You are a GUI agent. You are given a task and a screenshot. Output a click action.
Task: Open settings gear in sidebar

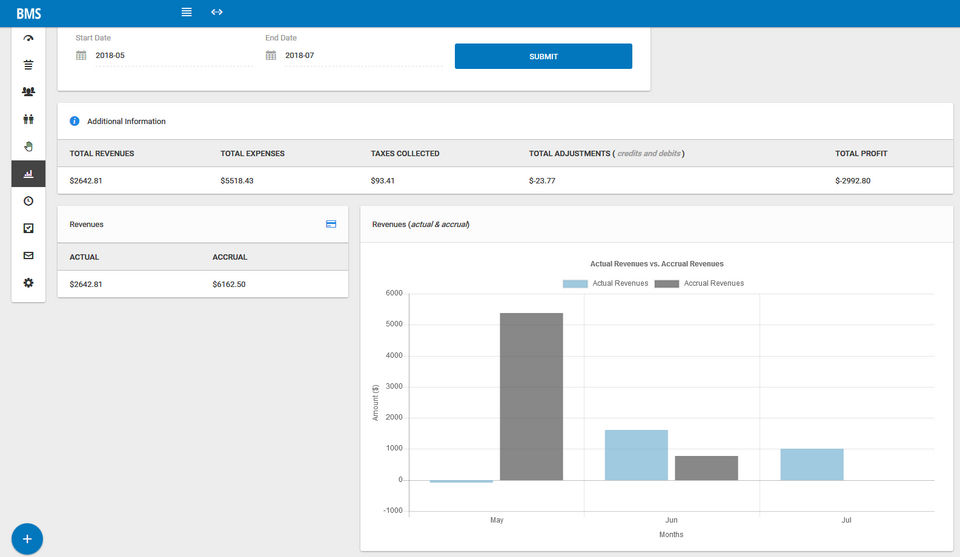[28, 283]
